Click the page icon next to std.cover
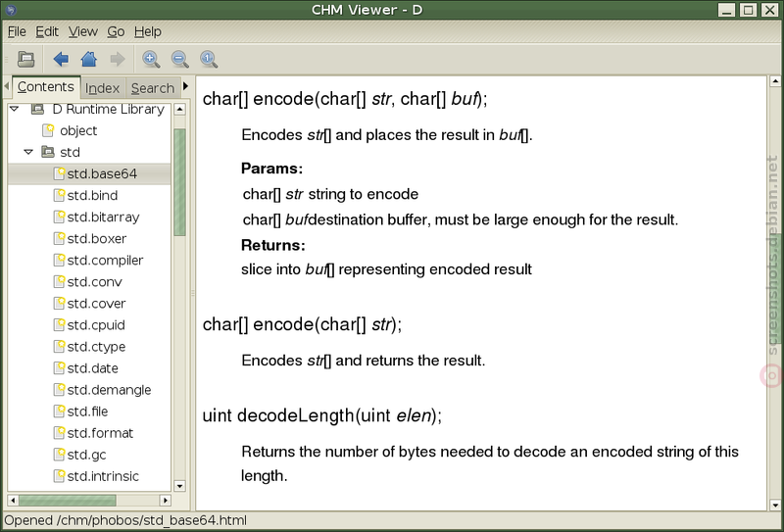 [59, 303]
